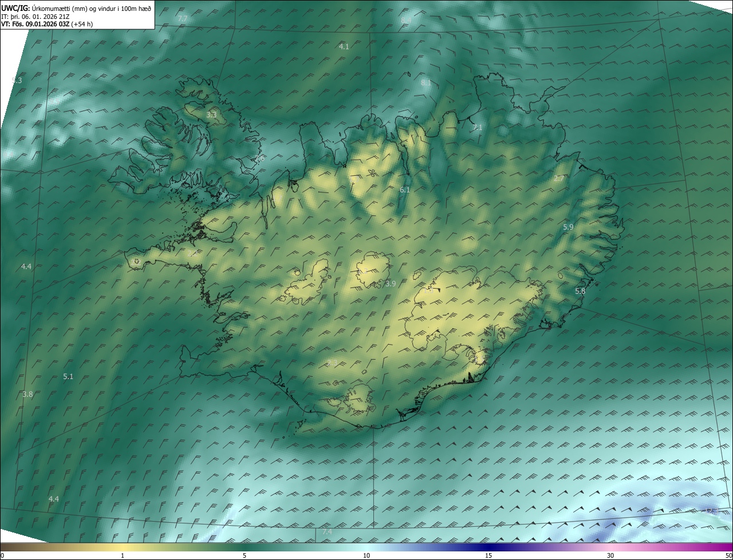Click the 6.1 value label on the map

(x=405, y=190)
